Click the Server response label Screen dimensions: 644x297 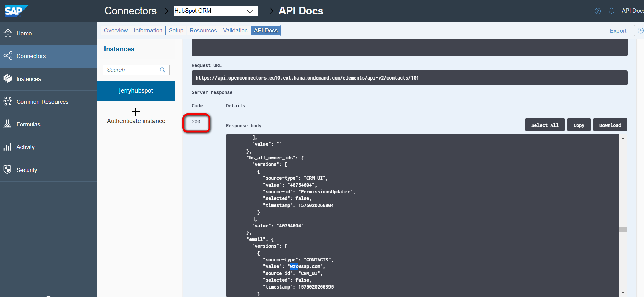[212, 92]
